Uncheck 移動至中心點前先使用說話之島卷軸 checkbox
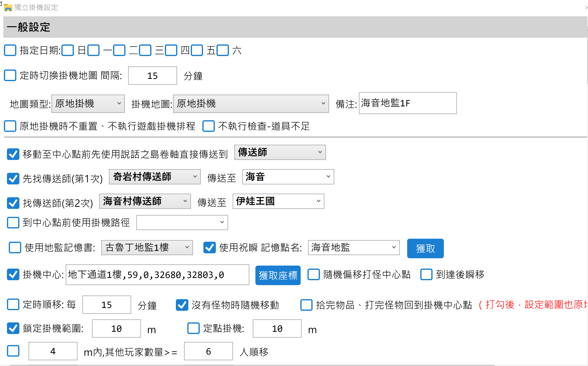Screen dimensions: 588x366 point(13,154)
